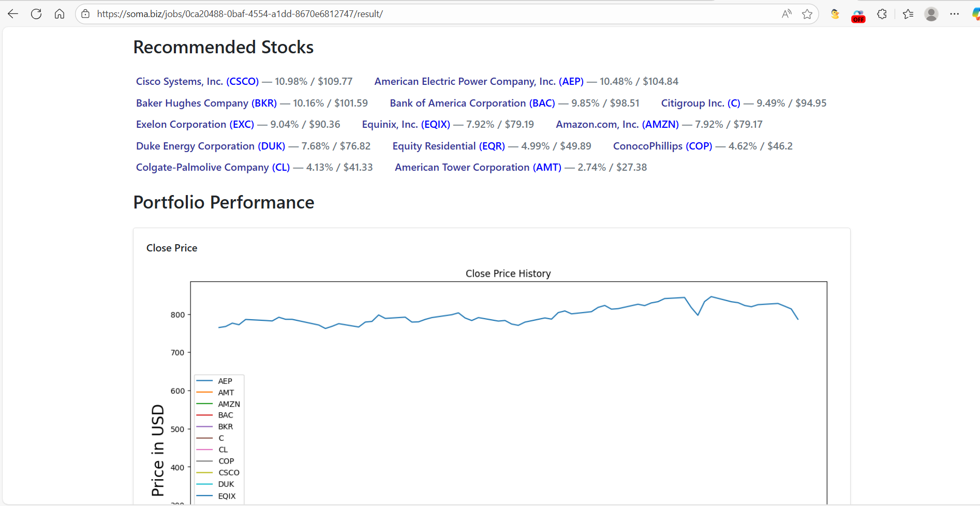Launch Copilot from the toolbar
This screenshot has height=506, width=980.
[x=976, y=14]
